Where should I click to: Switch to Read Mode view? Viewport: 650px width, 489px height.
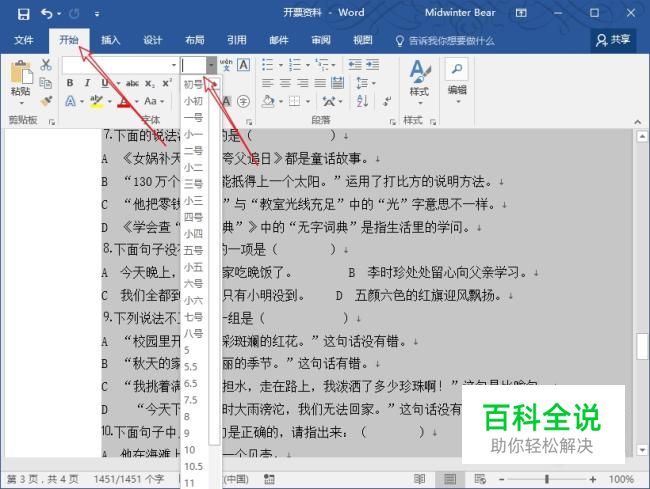(x=419, y=479)
